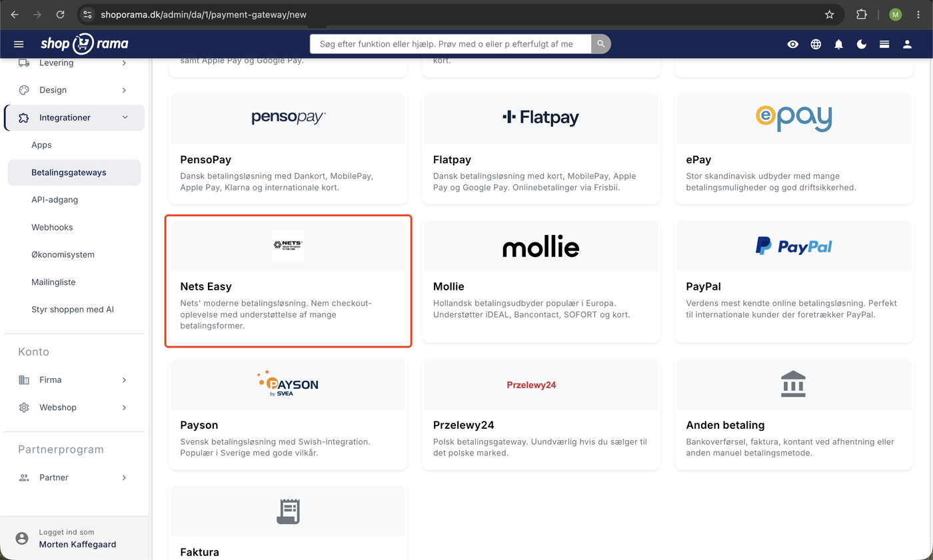Click the Integrationer puzzle icon
This screenshot has height=560, width=933.
[x=24, y=117]
